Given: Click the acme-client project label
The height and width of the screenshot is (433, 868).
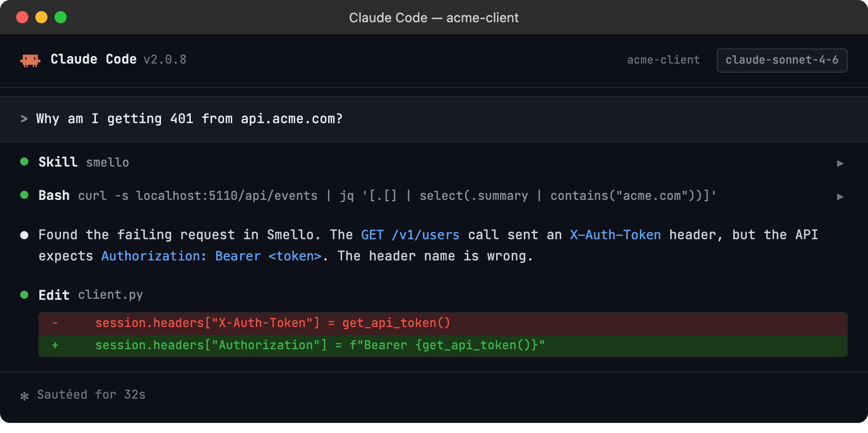Looking at the screenshot, I should click(663, 60).
